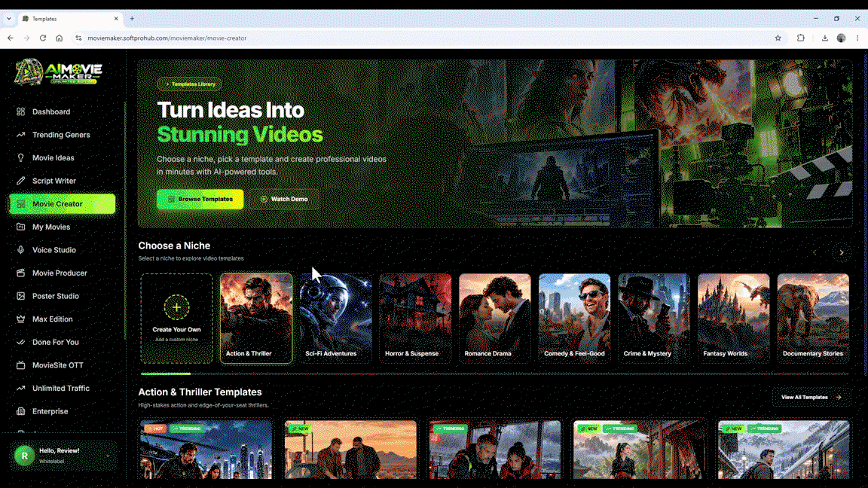Open the browser extensions puzzle icon

point(801,38)
